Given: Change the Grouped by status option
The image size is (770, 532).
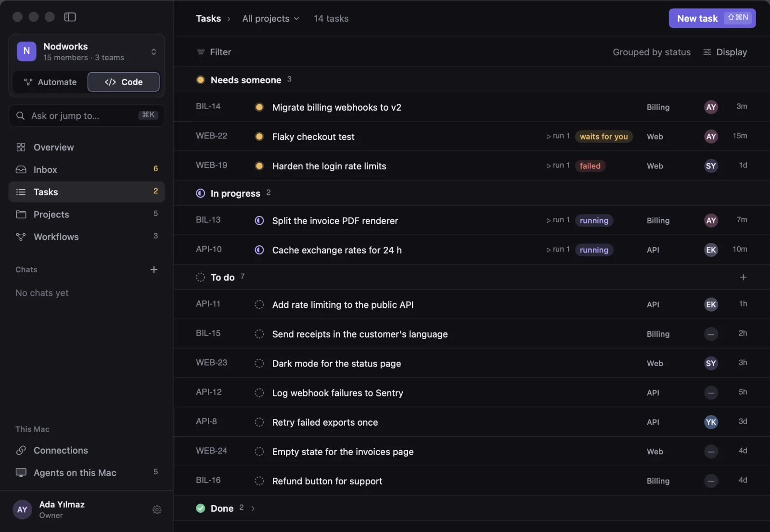Looking at the screenshot, I should pyautogui.click(x=652, y=52).
